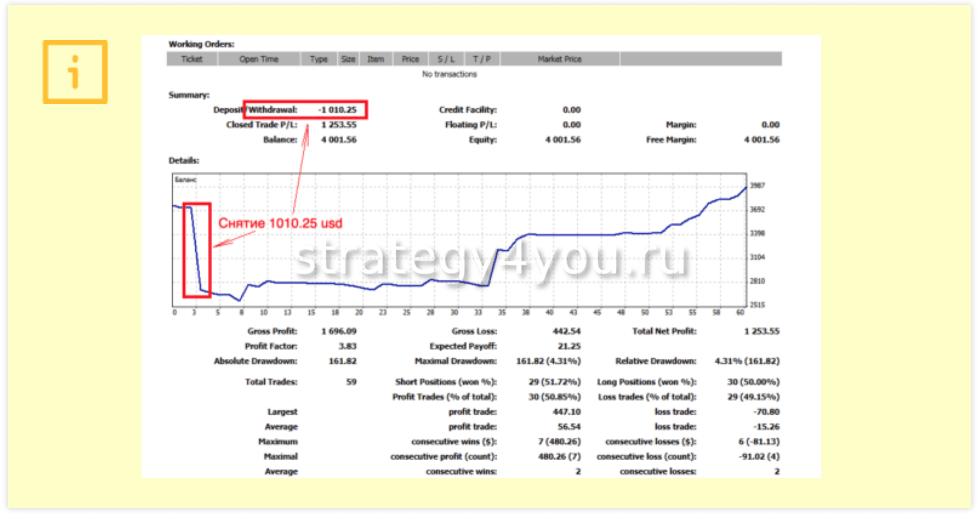Click the No transactions text
Viewport: 980px width, 514px height.
450,74
